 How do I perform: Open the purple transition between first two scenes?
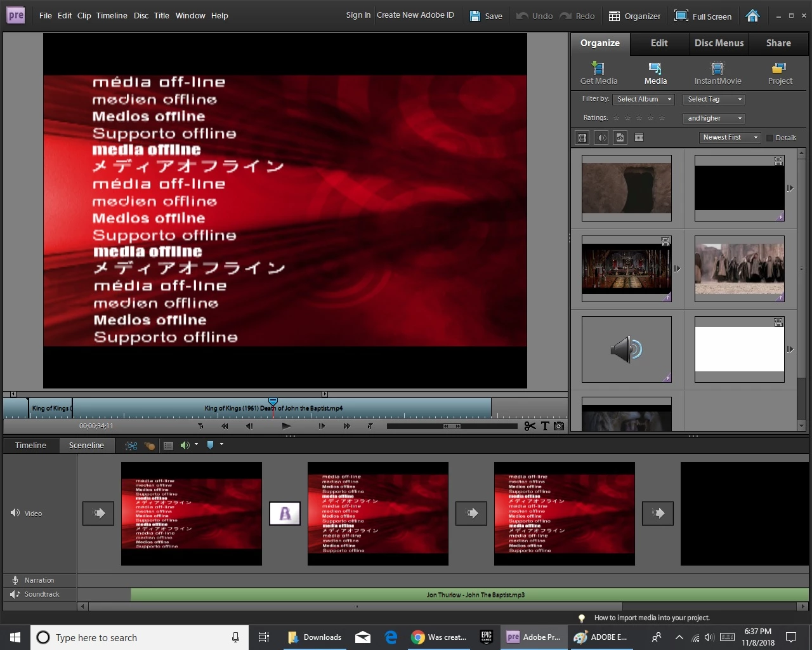[x=285, y=514]
